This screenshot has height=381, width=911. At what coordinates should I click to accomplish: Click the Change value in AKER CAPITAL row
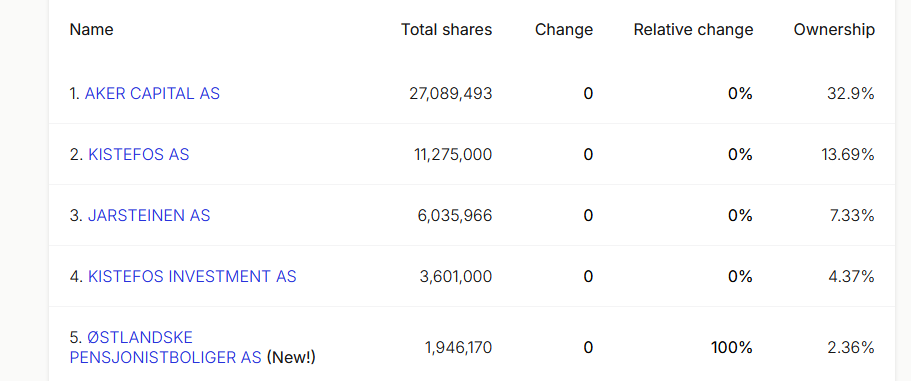(x=588, y=94)
